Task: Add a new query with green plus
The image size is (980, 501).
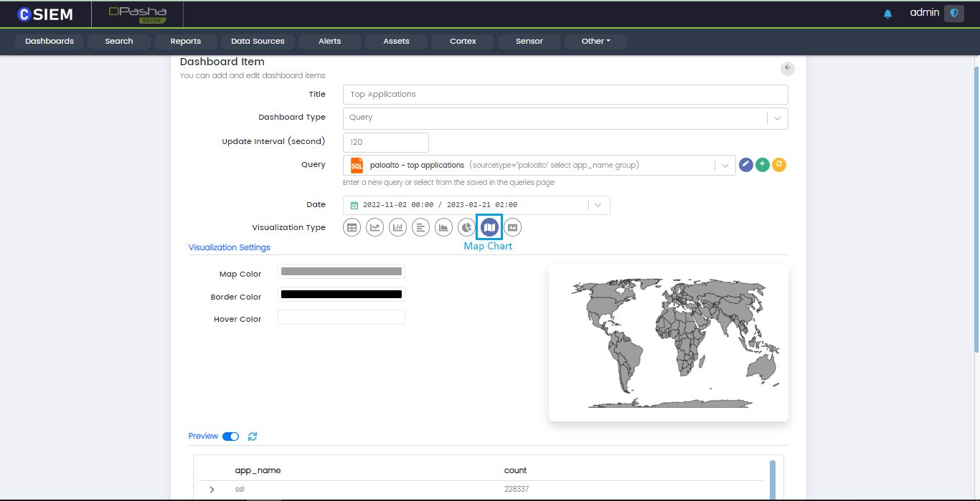Action: (763, 165)
